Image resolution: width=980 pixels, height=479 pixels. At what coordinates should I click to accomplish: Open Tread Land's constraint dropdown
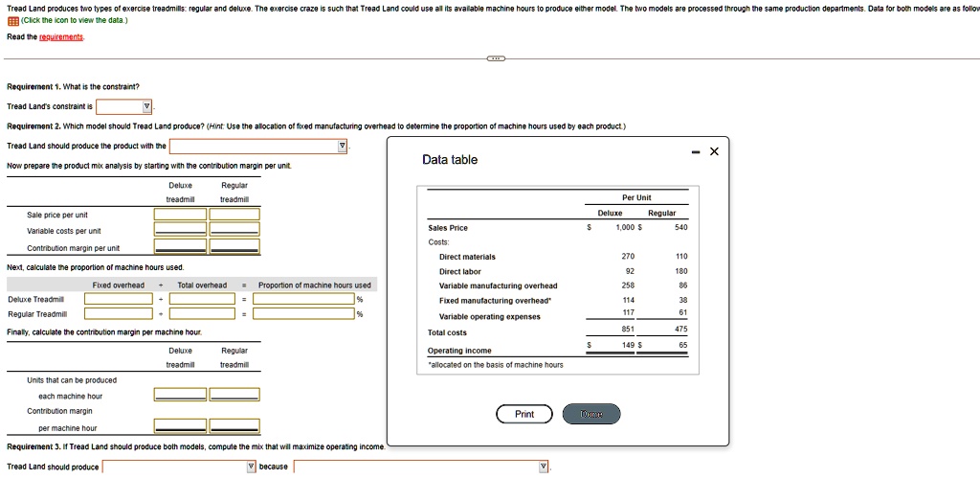pos(147,106)
